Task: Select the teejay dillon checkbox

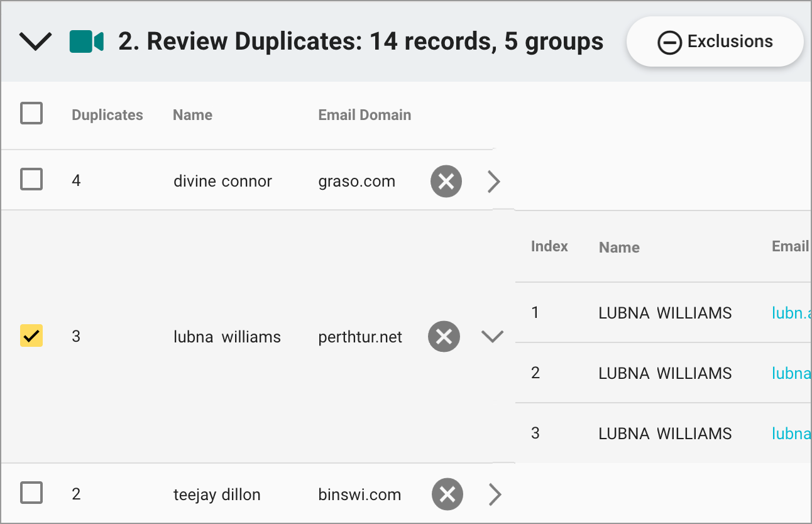Action: [x=31, y=494]
